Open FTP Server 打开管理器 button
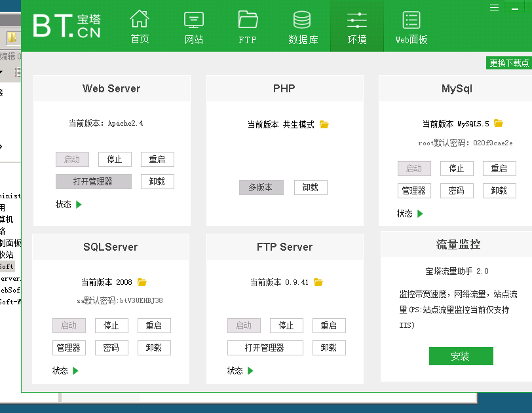This screenshot has height=413, width=532. 265,348
